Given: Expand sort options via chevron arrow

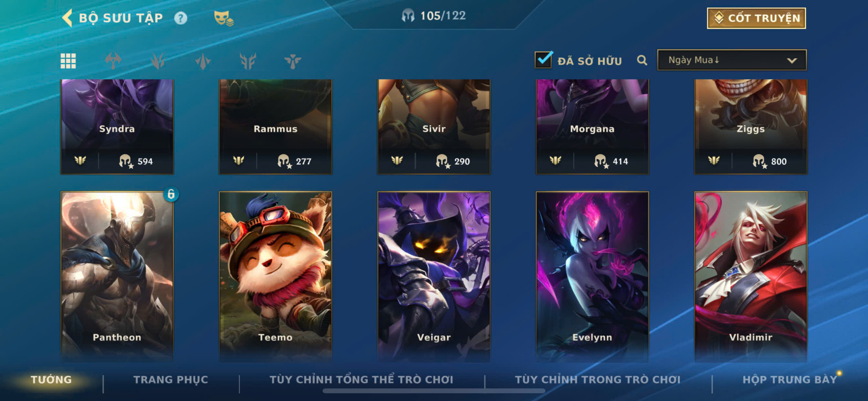Looking at the screenshot, I should pos(792,61).
